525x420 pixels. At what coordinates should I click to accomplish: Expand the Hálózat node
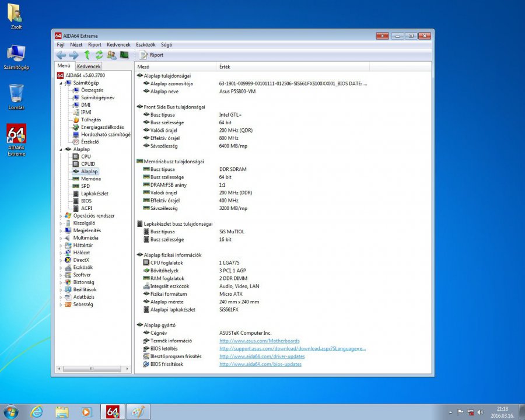tap(61, 253)
